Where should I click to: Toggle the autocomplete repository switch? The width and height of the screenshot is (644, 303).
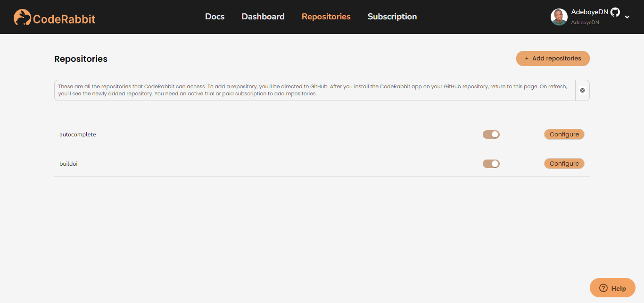491,135
